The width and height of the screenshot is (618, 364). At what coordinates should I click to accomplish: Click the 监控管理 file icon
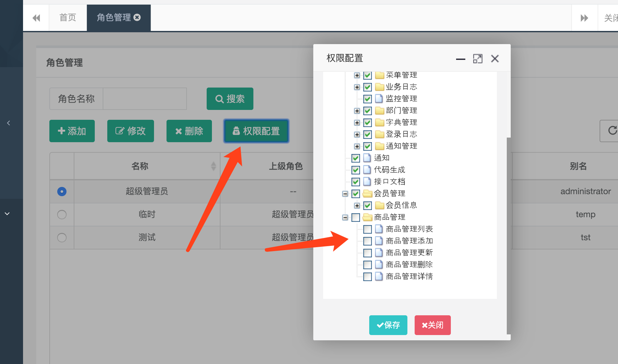pyautogui.click(x=379, y=98)
